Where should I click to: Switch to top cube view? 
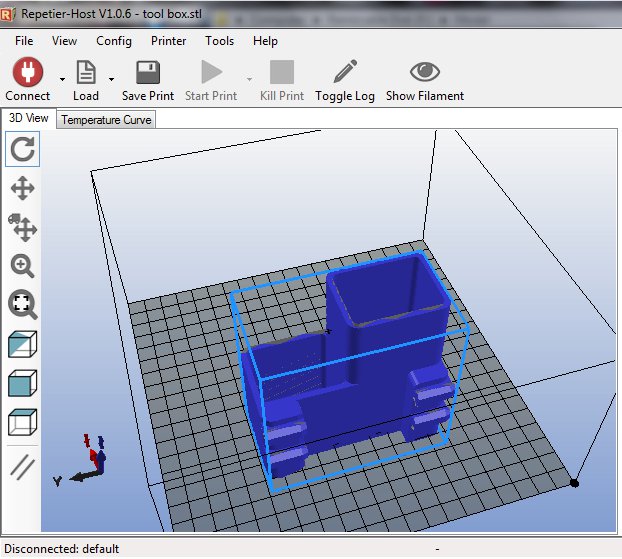click(23, 421)
